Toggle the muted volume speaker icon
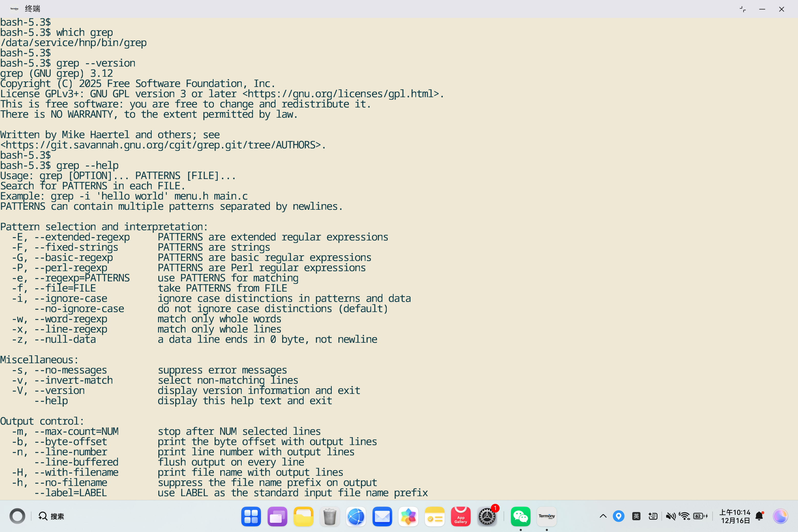Screen dimensions: 798x532 click(670, 516)
